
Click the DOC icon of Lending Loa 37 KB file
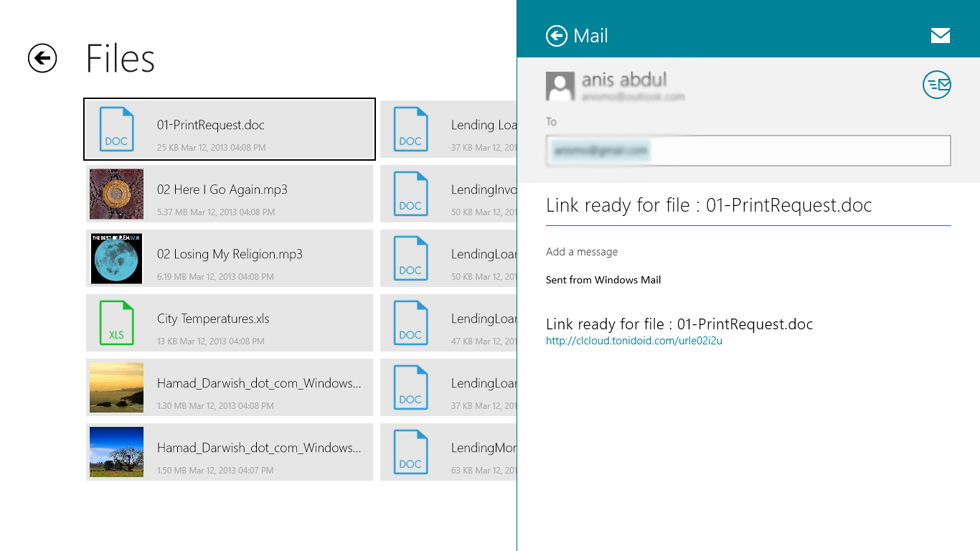pyautogui.click(x=410, y=129)
